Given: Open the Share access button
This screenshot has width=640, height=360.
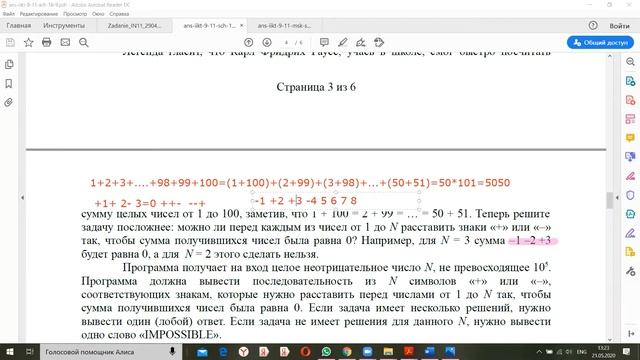Looking at the screenshot, I should [600, 42].
